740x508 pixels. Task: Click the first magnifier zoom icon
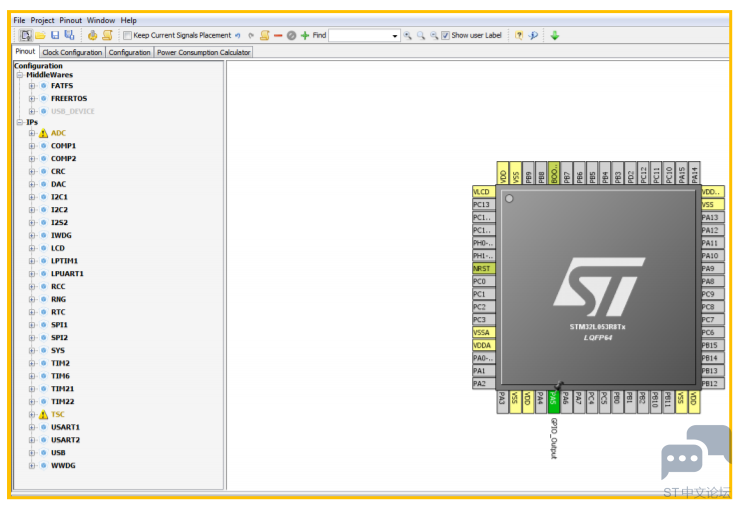pyautogui.click(x=408, y=35)
